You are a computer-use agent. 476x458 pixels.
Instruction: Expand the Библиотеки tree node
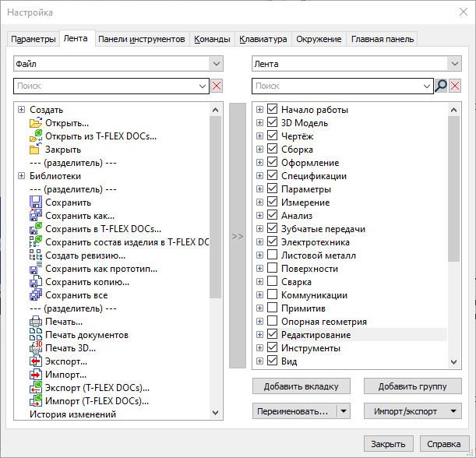click(21, 176)
